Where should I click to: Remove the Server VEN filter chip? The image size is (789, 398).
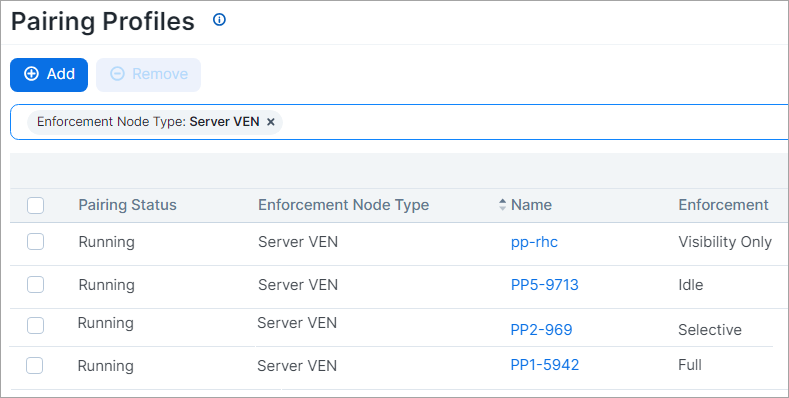coord(271,122)
